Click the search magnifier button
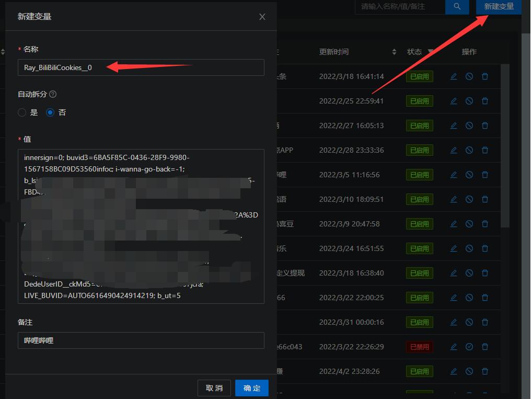The height and width of the screenshot is (399, 532). point(457,6)
